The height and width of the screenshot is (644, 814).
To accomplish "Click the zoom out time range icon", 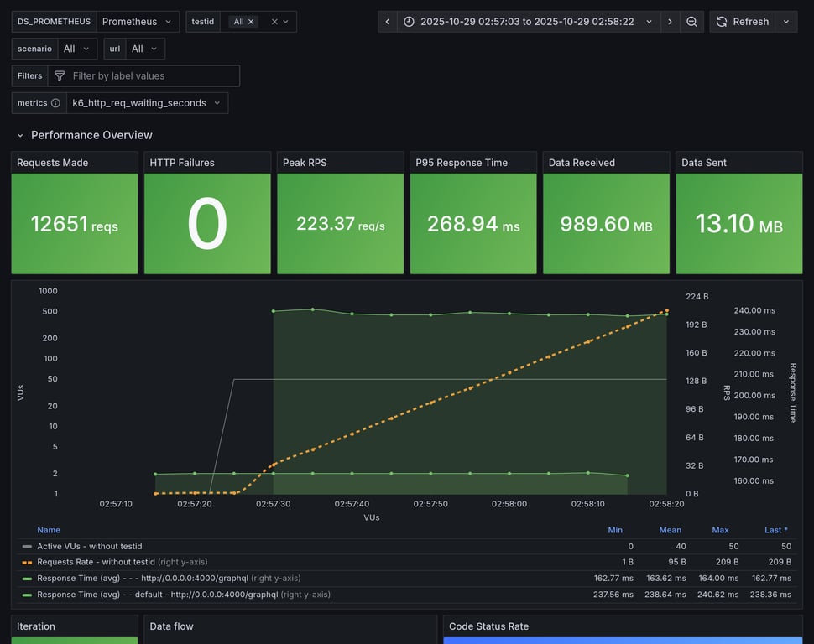I will (x=691, y=22).
